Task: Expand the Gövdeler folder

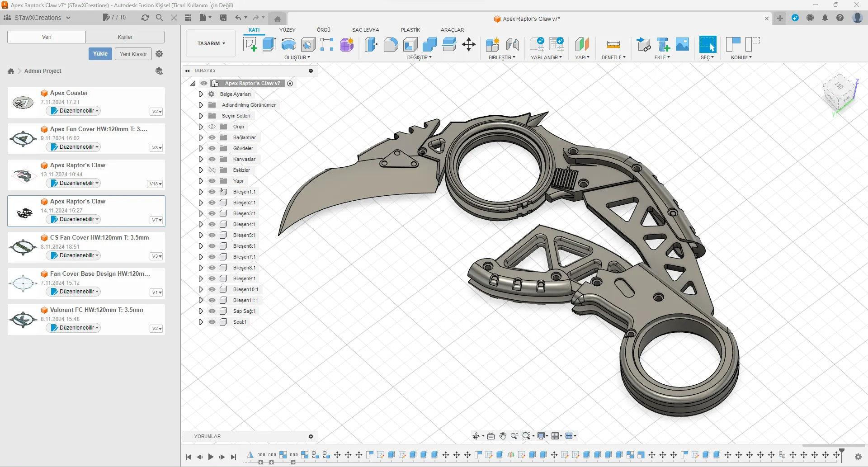Action: click(201, 148)
